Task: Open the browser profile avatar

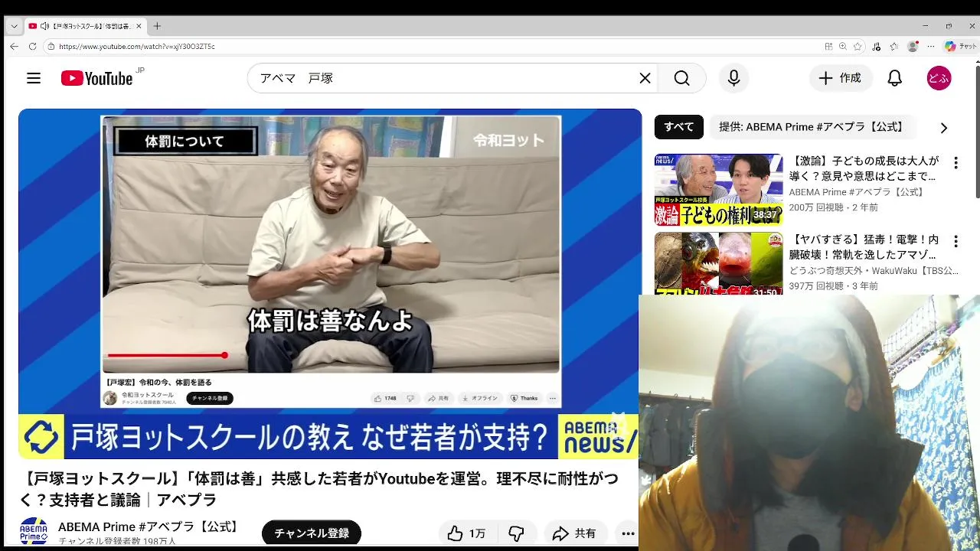Action: pyautogui.click(x=912, y=46)
